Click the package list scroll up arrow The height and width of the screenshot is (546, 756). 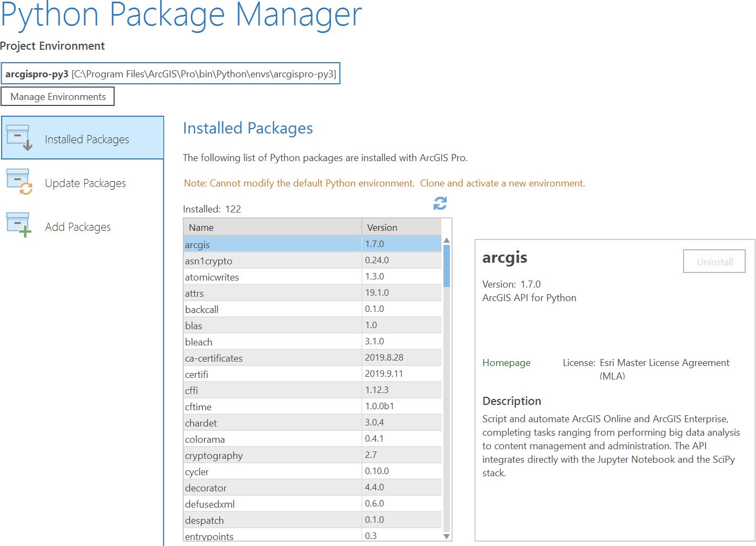[x=447, y=241]
